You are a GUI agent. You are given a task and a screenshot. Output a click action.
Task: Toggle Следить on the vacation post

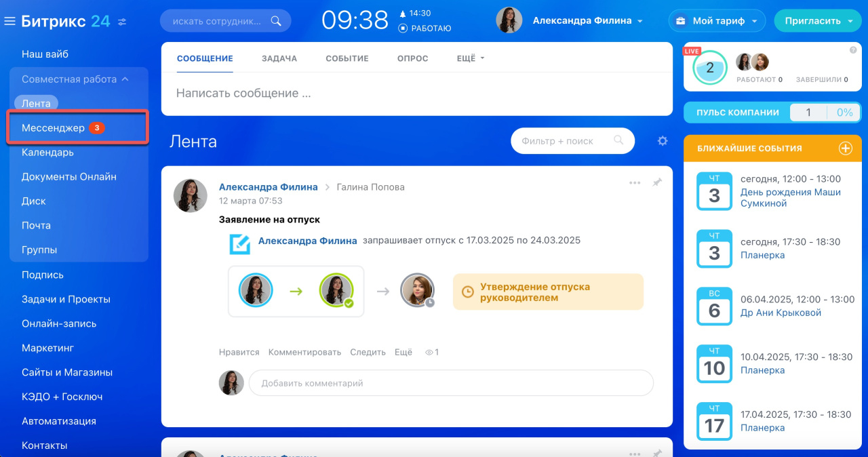click(x=368, y=353)
